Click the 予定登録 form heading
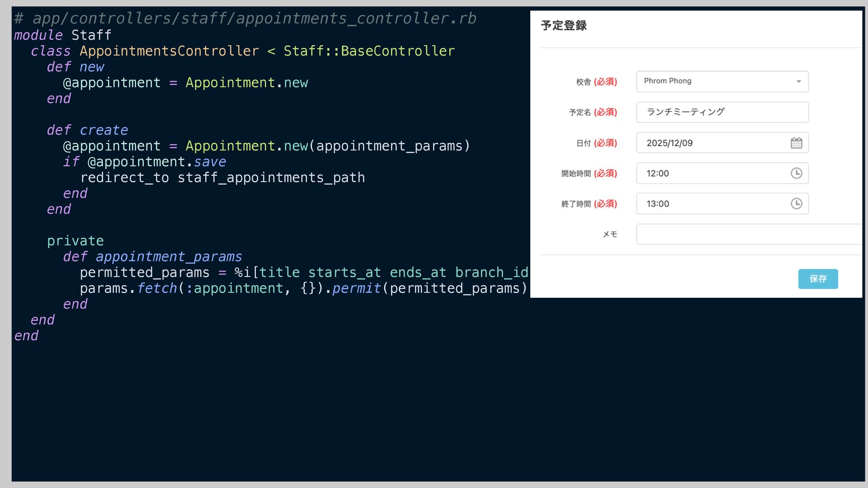 [x=563, y=26]
